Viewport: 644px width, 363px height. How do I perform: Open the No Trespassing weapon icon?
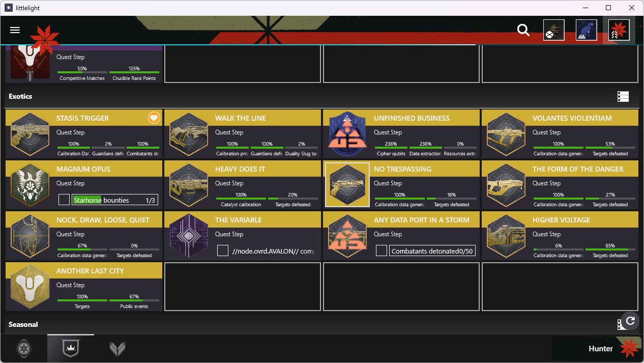pos(347,185)
